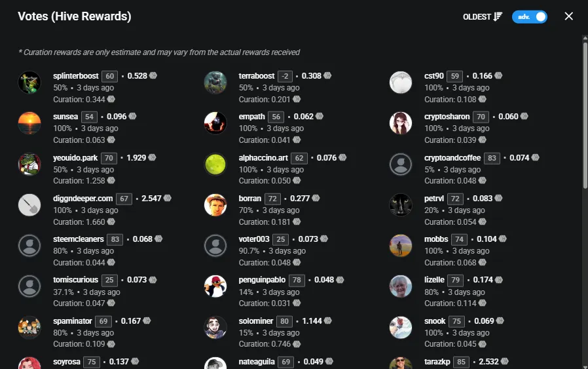Toggle the adv. switch off

530,17
